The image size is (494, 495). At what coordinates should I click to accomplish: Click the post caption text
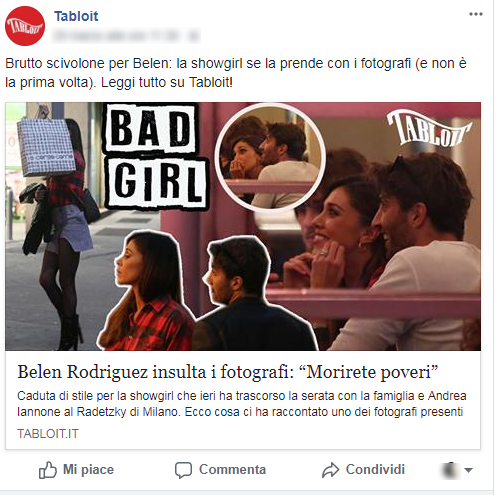pyautogui.click(x=236, y=73)
